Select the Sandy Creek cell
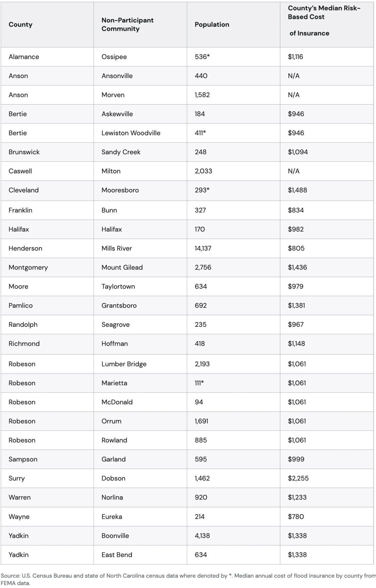This screenshot has width=376, height=588. (121, 152)
